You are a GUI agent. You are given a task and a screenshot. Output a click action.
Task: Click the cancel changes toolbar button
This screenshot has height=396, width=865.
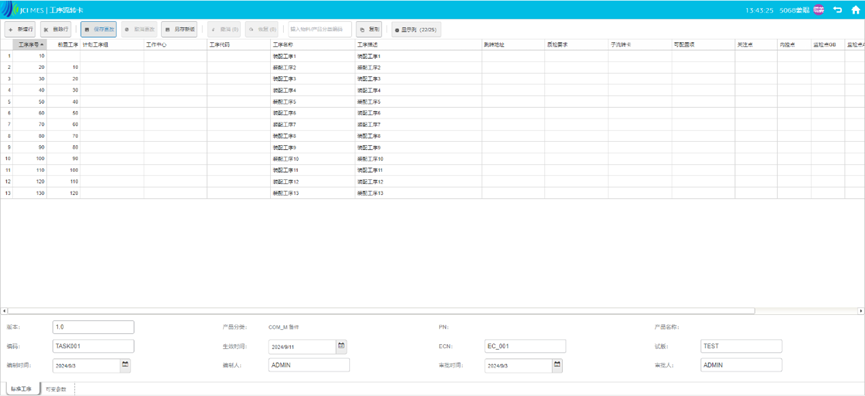139,29
